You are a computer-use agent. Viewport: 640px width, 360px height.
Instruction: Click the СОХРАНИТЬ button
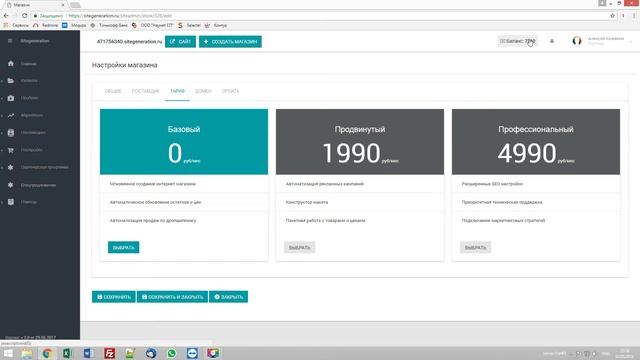coord(114,297)
